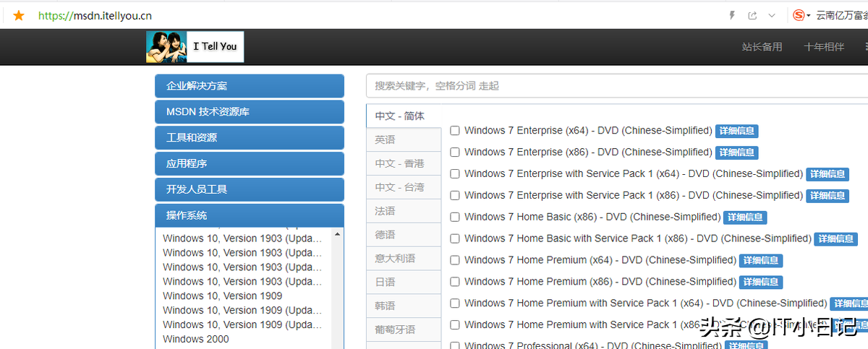Select Windows 10, Version 1909 in list
The height and width of the screenshot is (349, 868).
click(x=223, y=296)
